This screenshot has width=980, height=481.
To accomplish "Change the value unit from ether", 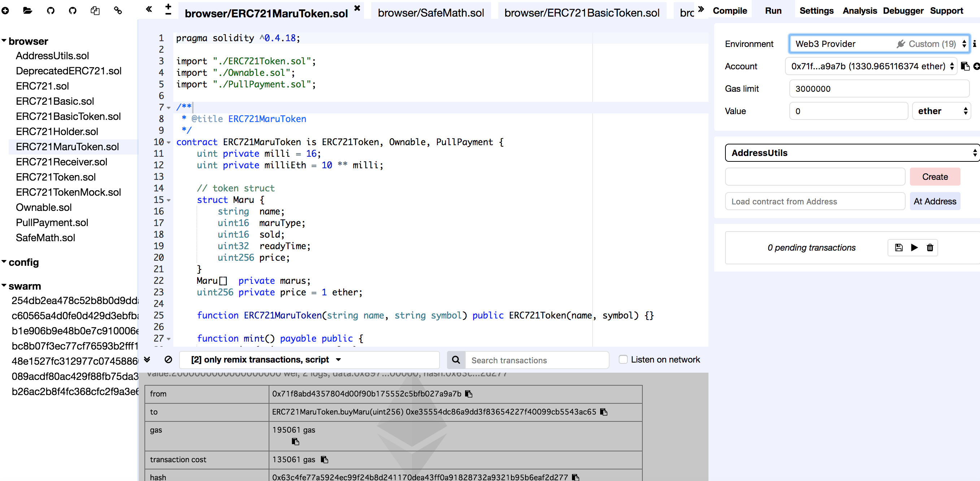I will 941,111.
